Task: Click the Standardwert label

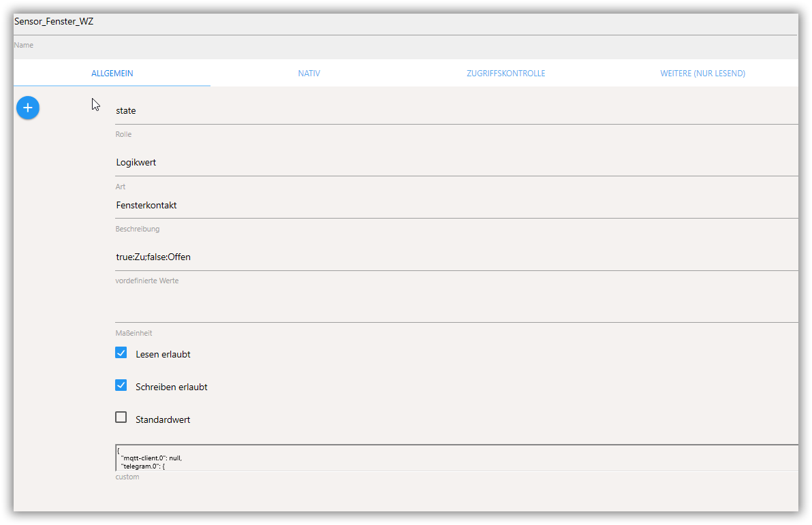Action: point(163,419)
